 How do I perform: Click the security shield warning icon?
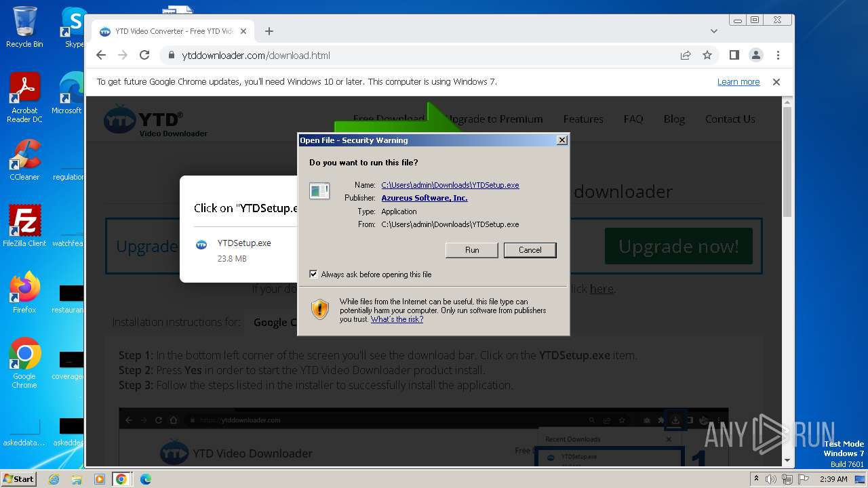320,310
